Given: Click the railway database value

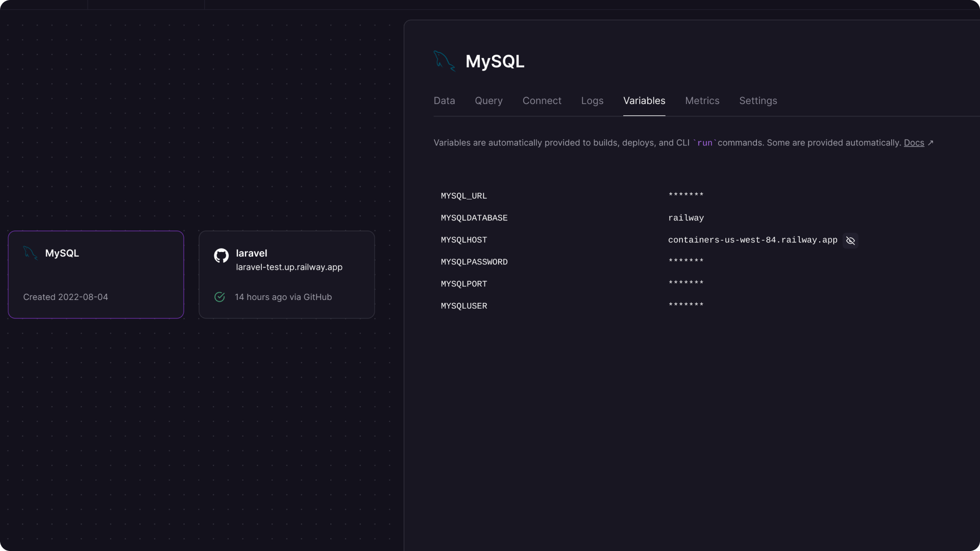Looking at the screenshot, I should pyautogui.click(x=685, y=218).
